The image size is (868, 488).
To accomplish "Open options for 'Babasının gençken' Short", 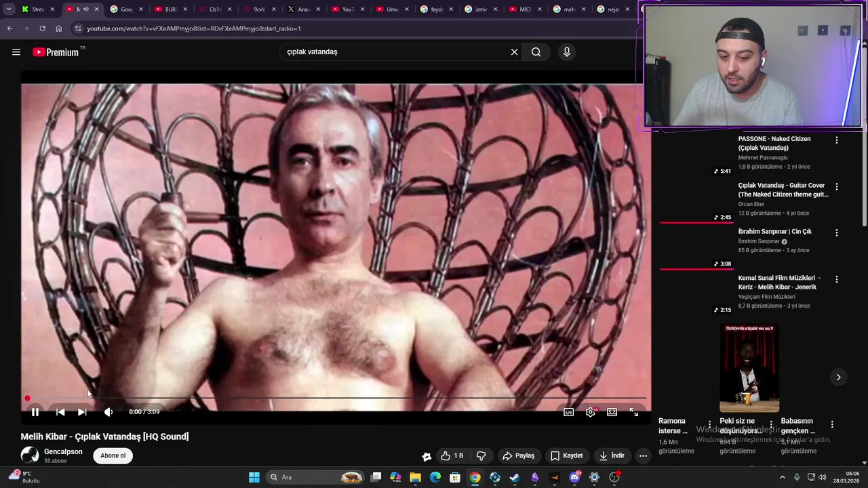I will 832,424.
